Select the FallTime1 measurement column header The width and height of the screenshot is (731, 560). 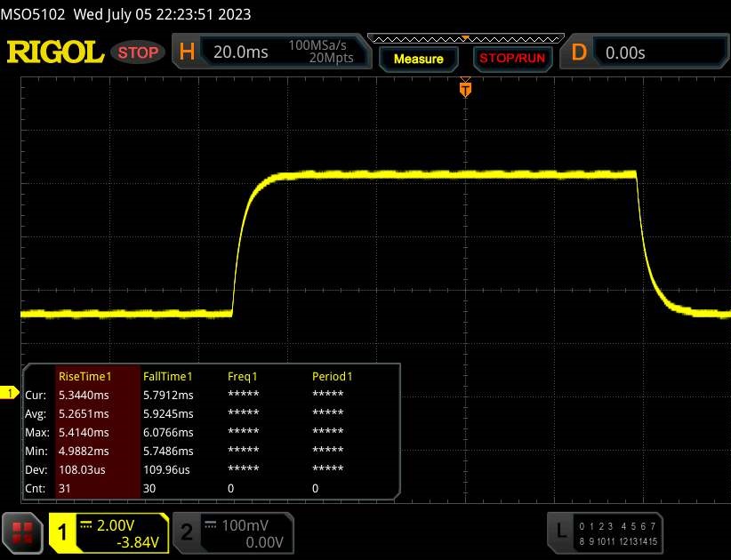point(168,377)
